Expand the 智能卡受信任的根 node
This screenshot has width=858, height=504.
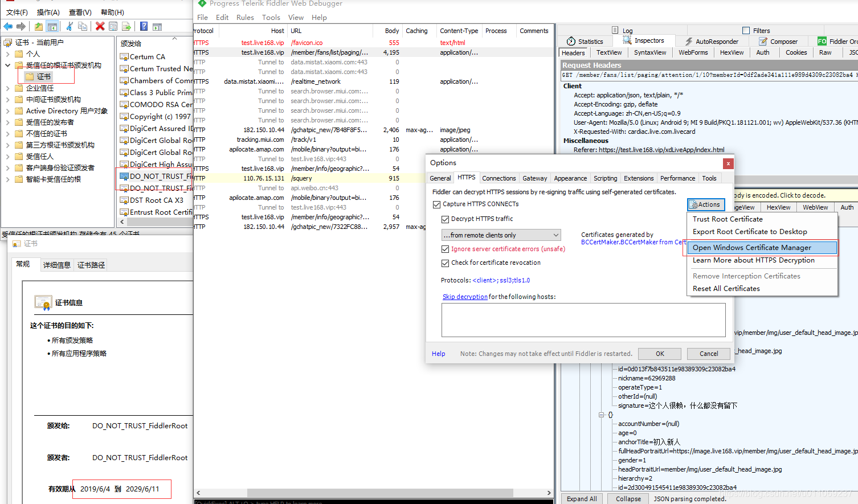pos(7,179)
